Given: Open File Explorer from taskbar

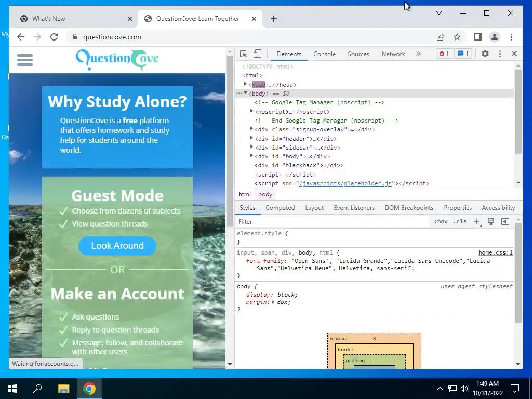Looking at the screenshot, I should pyautogui.click(x=63, y=389).
